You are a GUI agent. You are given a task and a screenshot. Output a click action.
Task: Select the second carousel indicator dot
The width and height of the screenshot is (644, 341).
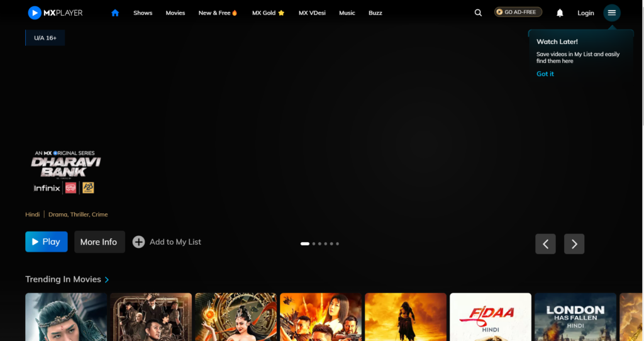tap(314, 243)
